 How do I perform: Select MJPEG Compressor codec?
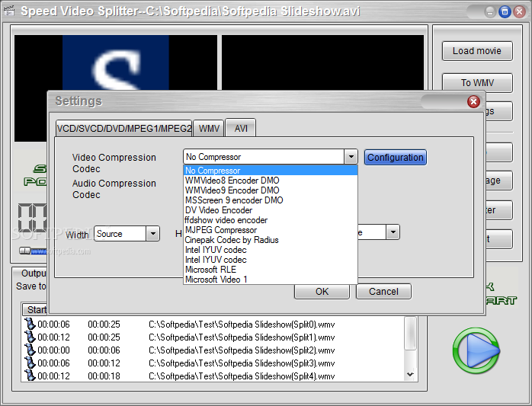(x=271, y=230)
